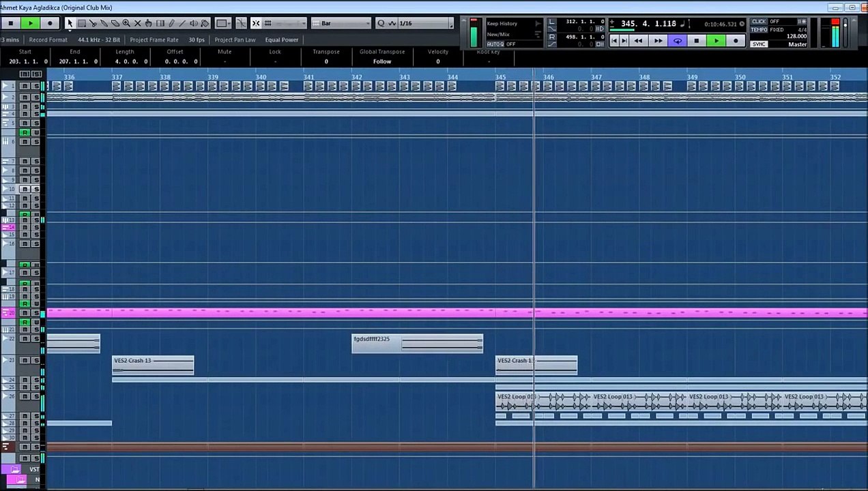Select the Glue tool
This screenshot has width=868, height=491.
(104, 23)
